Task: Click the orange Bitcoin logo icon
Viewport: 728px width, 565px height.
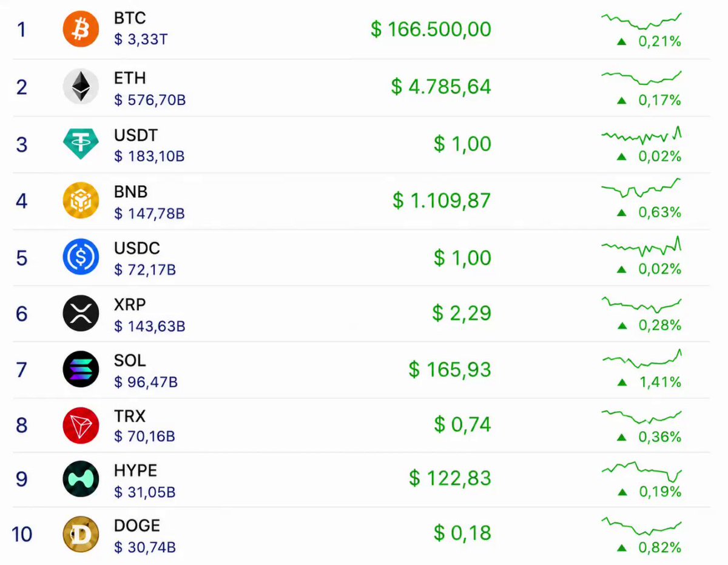Action: (x=81, y=29)
